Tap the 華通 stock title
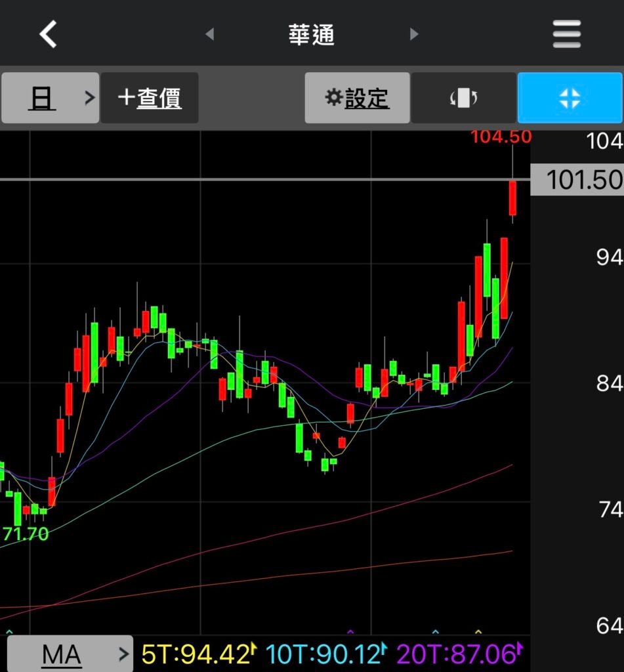 click(x=312, y=35)
